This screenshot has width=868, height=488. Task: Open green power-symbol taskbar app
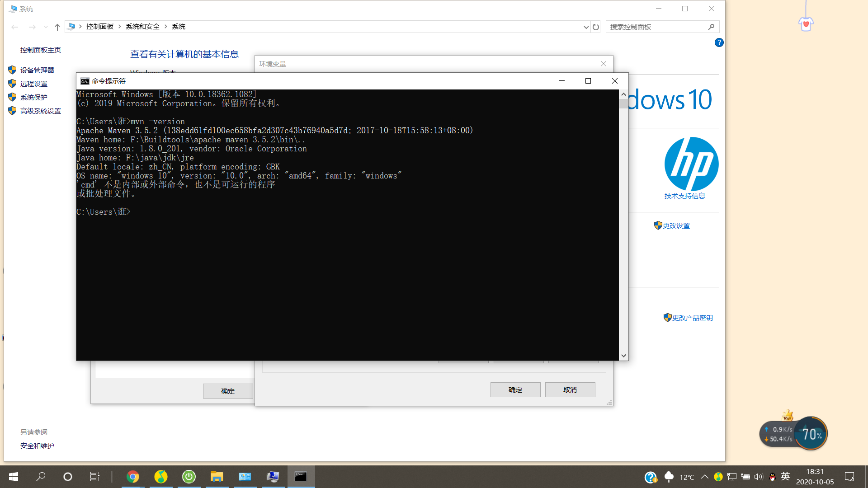click(189, 477)
